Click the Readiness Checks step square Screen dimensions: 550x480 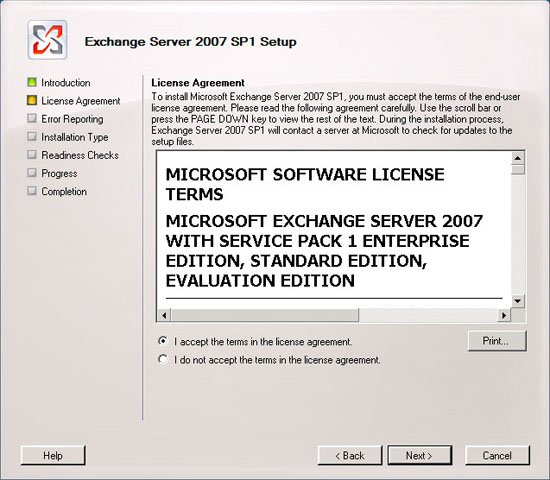[x=32, y=154]
